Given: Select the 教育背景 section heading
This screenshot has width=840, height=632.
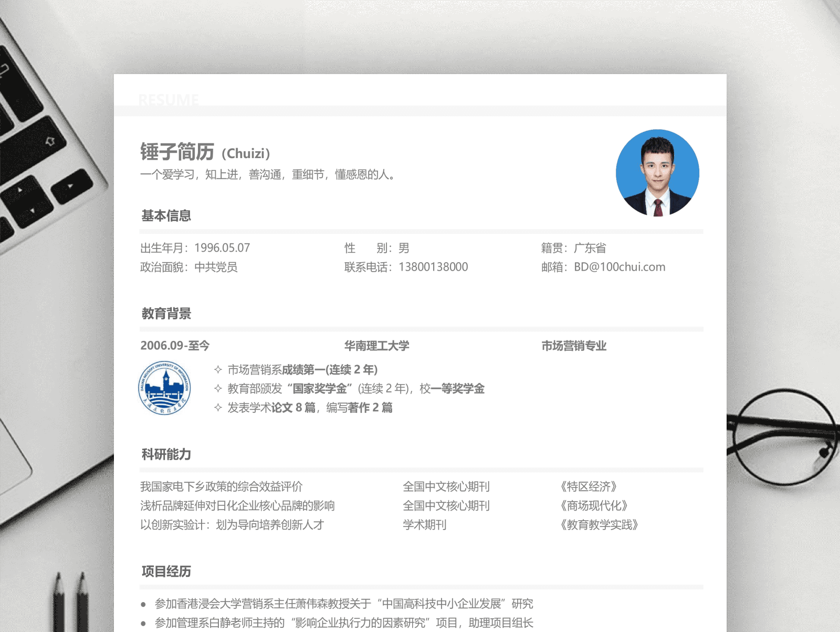Looking at the screenshot, I should click(166, 314).
